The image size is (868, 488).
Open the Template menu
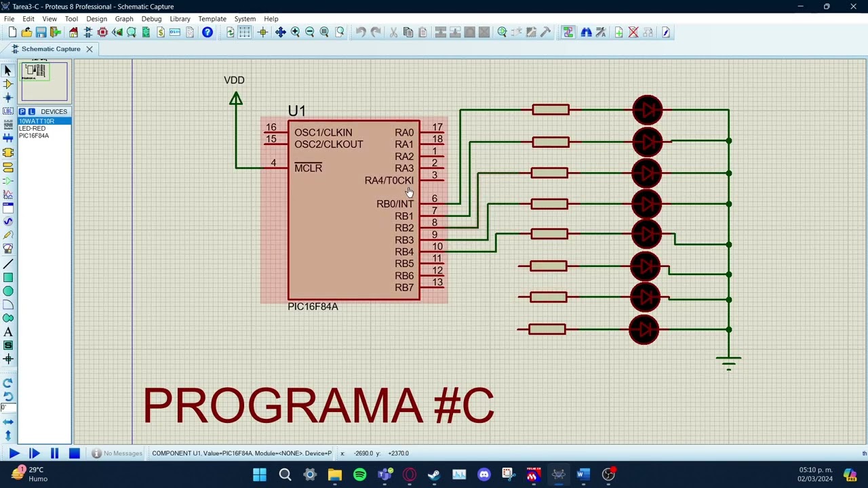click(212, 19)
